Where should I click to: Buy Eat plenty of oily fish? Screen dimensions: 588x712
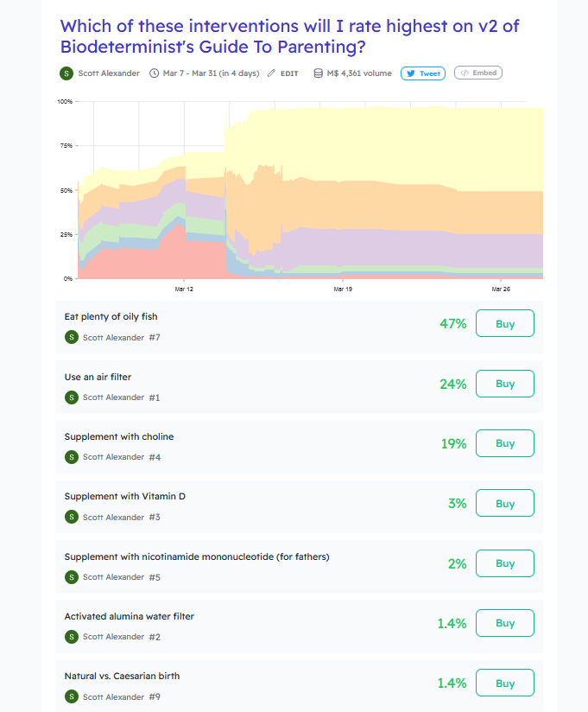[x=505, y=323]
